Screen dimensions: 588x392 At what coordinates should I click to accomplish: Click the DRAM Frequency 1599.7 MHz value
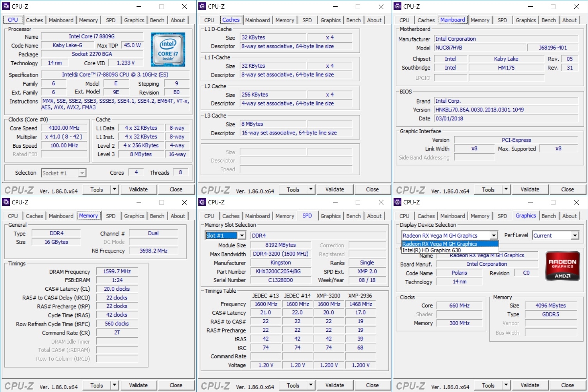pyautogui.click(x=117, y=271)
